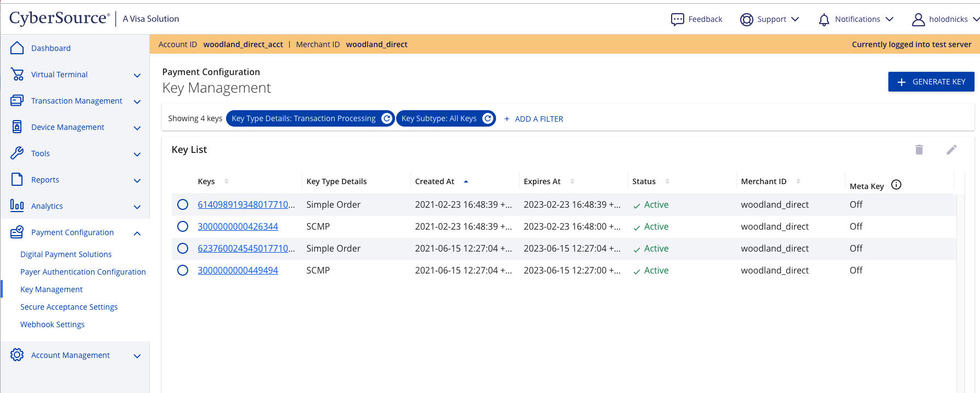Click the Dashboard home icon
The width and height of the screenshot is (980, 393).
17,48
